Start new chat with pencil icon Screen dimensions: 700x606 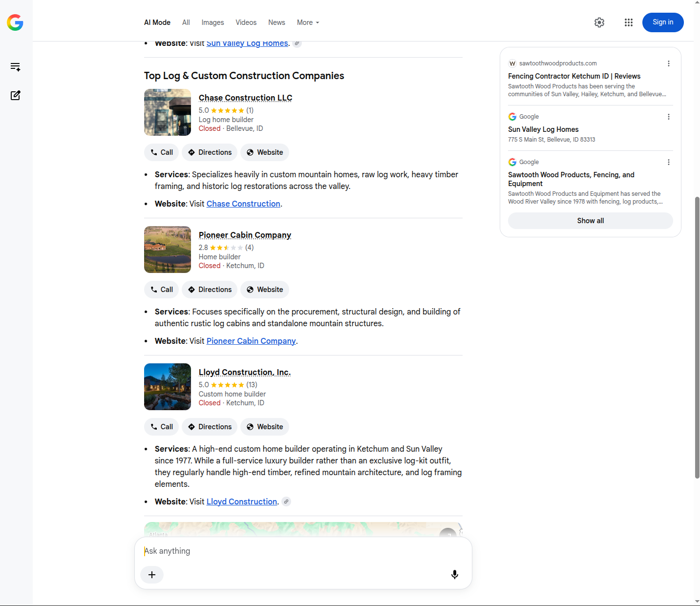[x=15, y=95]
